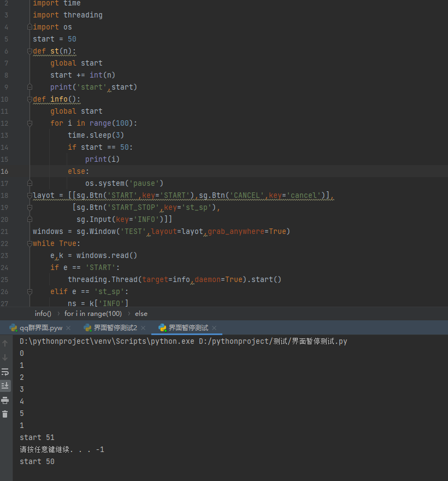The image size is (448, 481).
Task: Collapse the layot list fold on line 18
Action: pyautogui.click(x=30, y=196)
